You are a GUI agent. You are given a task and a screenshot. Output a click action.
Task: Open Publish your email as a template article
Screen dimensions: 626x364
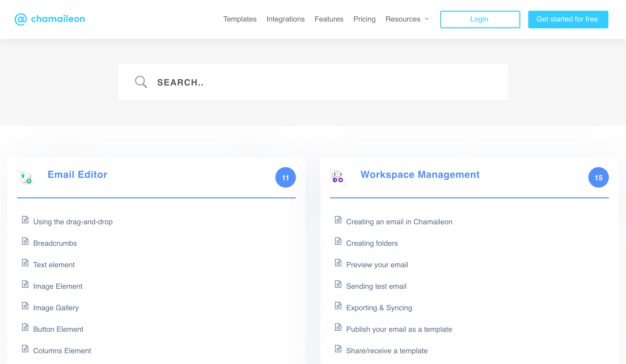[399, 329]
